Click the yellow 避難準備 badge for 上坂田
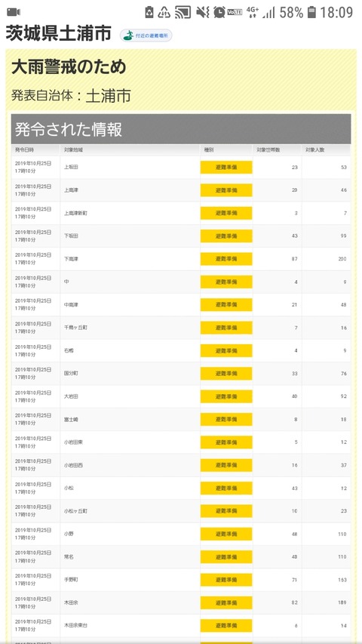Image resolution: width=362 pixels, height=644 pixels. [226, 168]
